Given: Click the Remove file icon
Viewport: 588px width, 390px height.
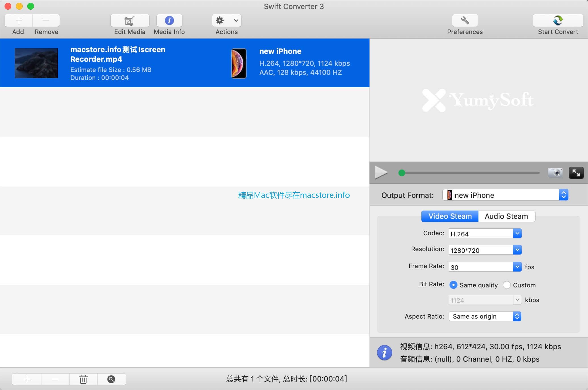Looking at the screenshot, I should click(46, 20).
